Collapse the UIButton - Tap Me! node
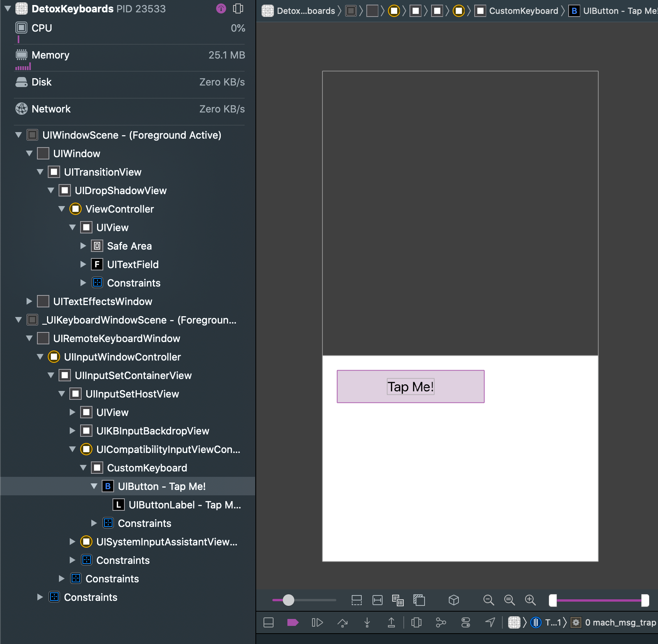 tap(94, 486)
